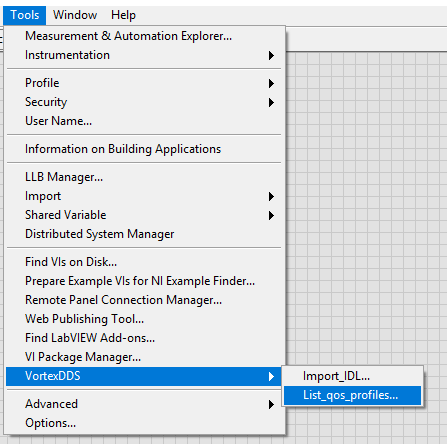Select User Name... menu entry
447x444 pixels.
(144, 121)
